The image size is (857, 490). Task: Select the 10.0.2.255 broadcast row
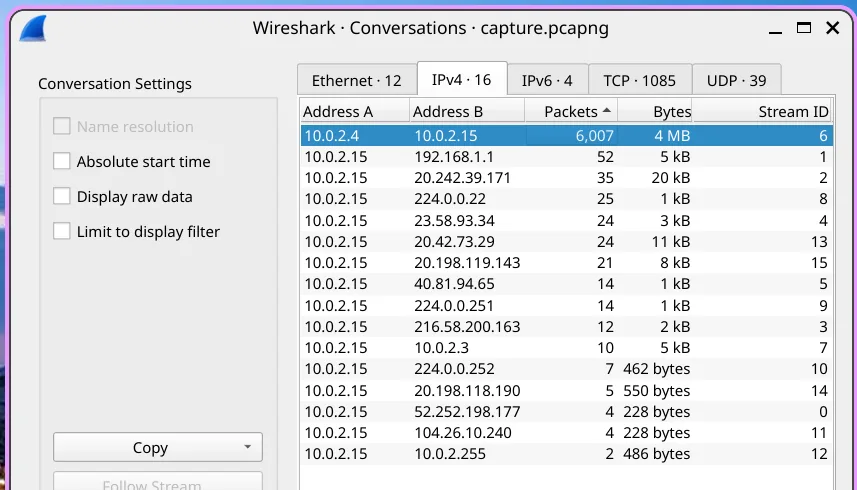click(567, 453)
